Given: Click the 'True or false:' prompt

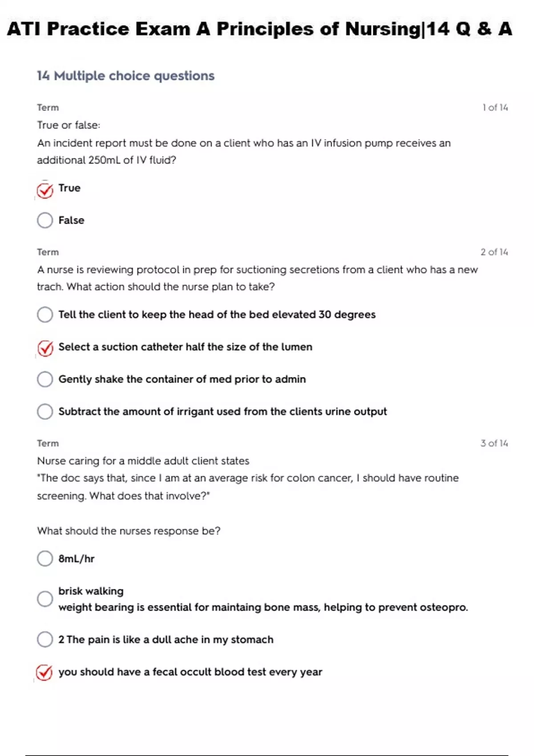Looking at the screenshot, I should (69, 125).
